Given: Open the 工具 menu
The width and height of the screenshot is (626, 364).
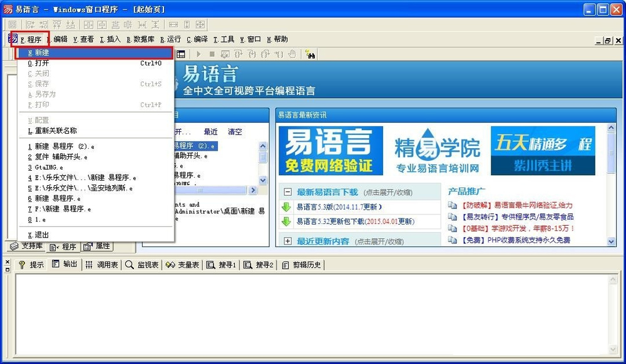Looking at the screenshot, I should [223, 39].
